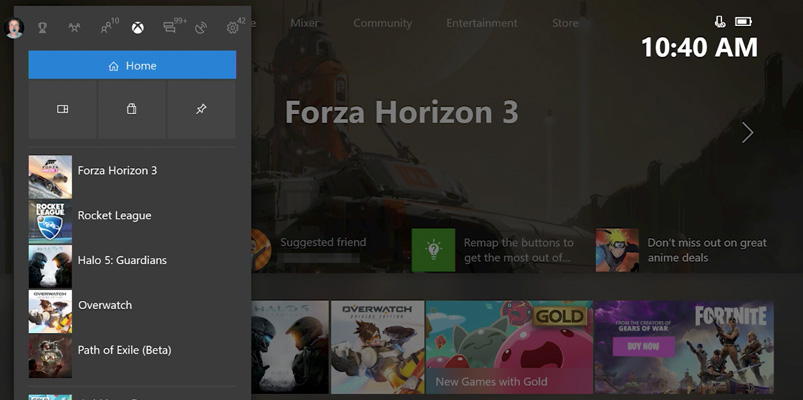Image resolution: width=803 pixels, height=400 pixels.
Task: Click the right chevron arrow on the hero banner
Action: 747,132
